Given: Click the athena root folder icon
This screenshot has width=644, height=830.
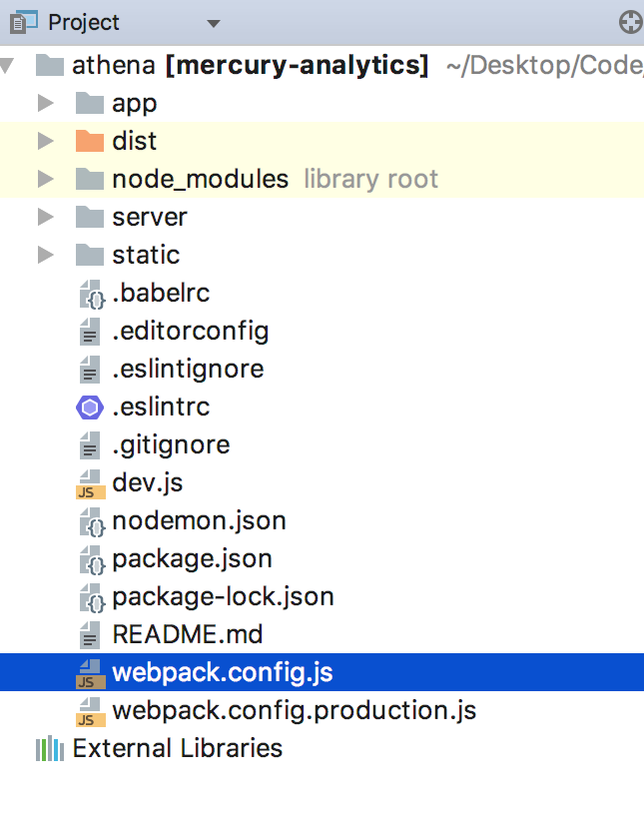Looking at the screenshot, I should click(50, 65).
